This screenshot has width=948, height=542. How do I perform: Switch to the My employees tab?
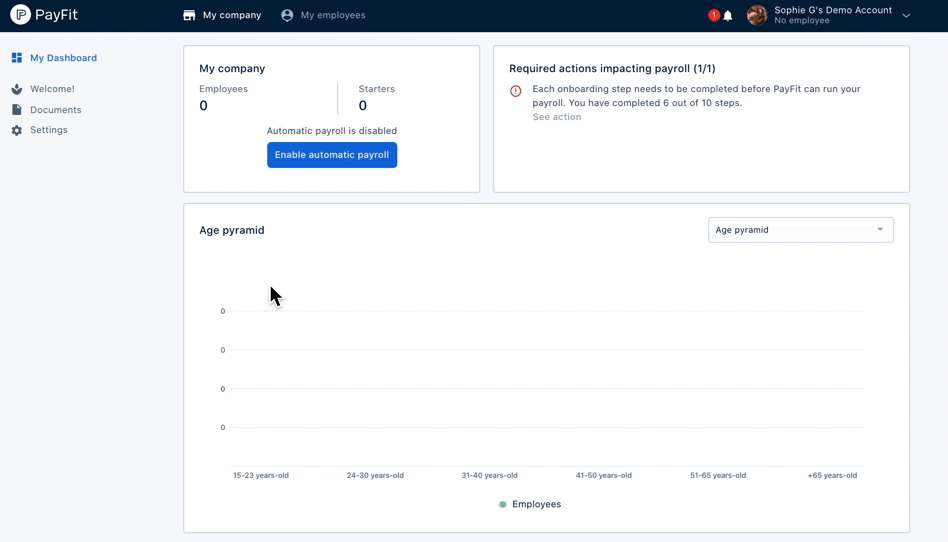(x=323, y=15)
